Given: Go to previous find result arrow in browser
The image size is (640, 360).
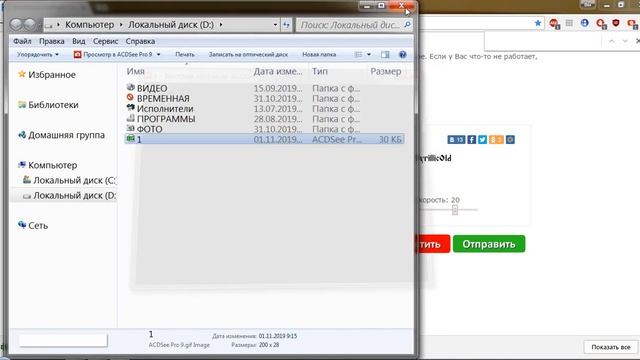Looking at the screenshot, I should (611, 41).
